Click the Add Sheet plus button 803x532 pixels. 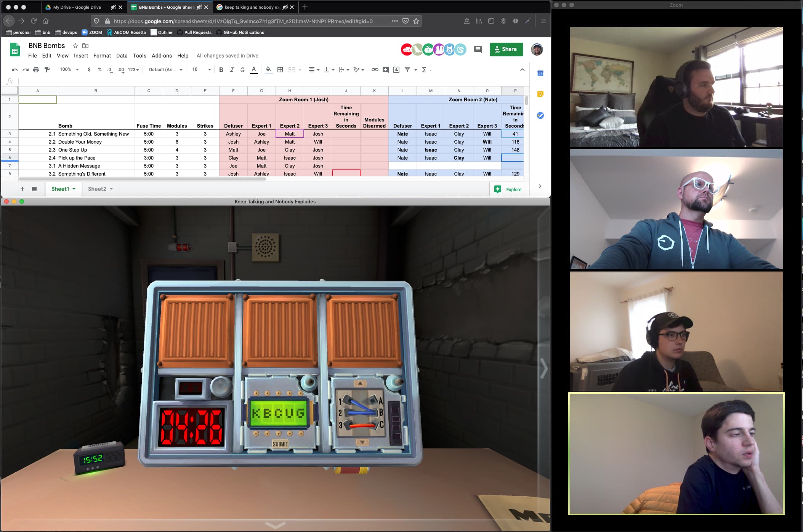pyautogui.click(x=22, y=189)
